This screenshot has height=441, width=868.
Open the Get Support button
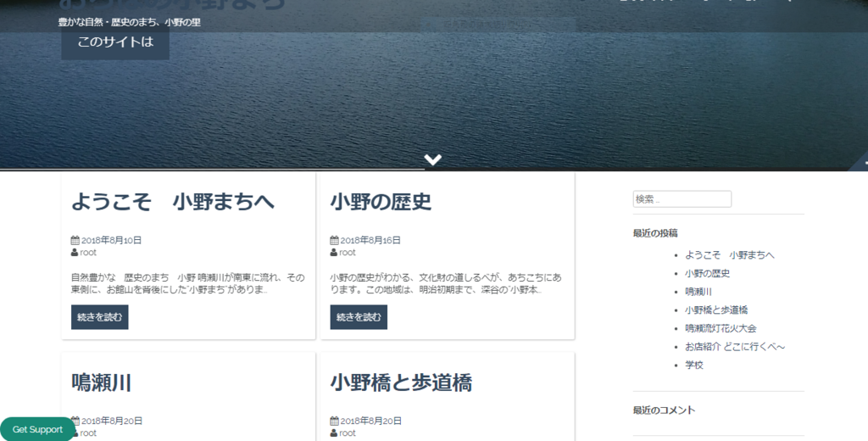tap(37, 429)
